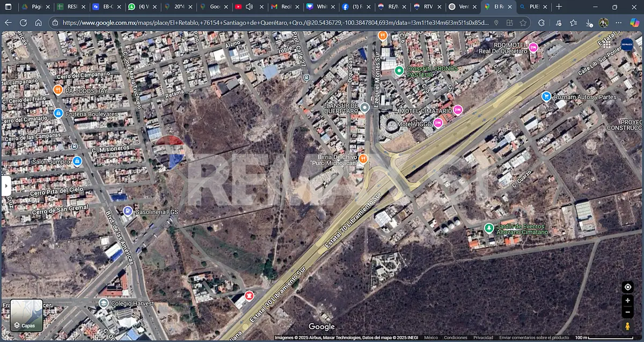Mute the YouTube tab via its speaker icon
Image resolution: width=644 pixels, height=342 pixels.
click(x=250, y=7)
